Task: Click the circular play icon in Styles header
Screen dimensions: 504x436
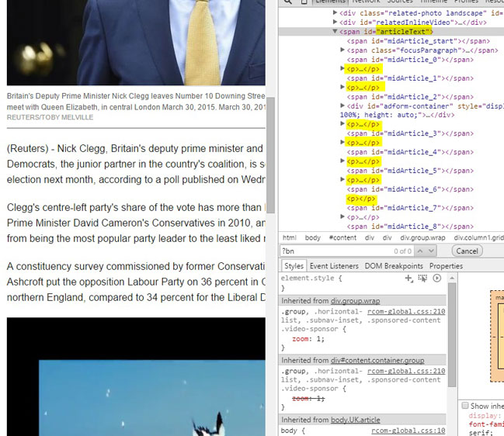Action: [436, 278]
